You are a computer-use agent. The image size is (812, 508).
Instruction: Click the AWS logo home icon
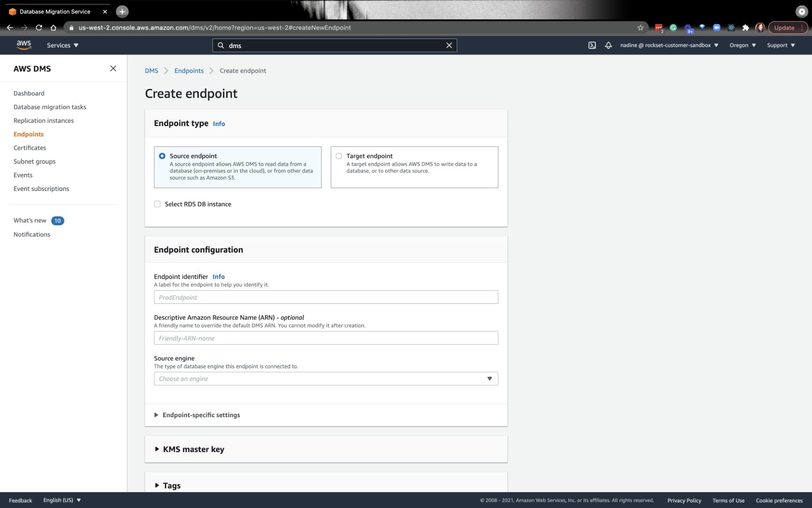tap(24, 45)
